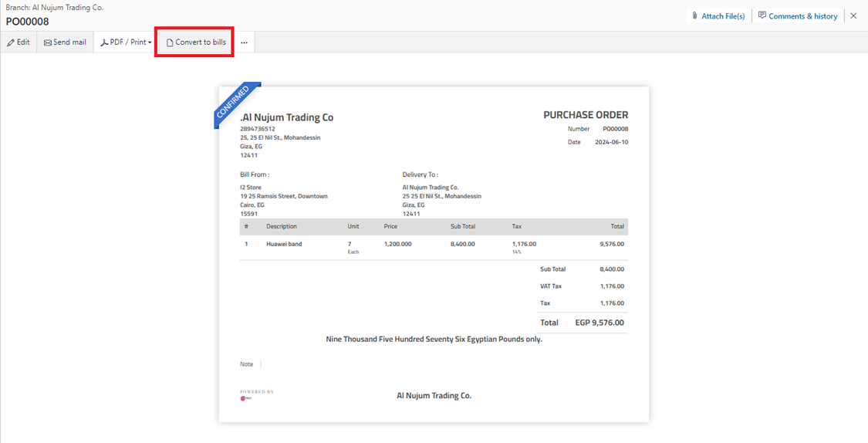
Task: Click Convert to bills button
Action: pos(196,42)
